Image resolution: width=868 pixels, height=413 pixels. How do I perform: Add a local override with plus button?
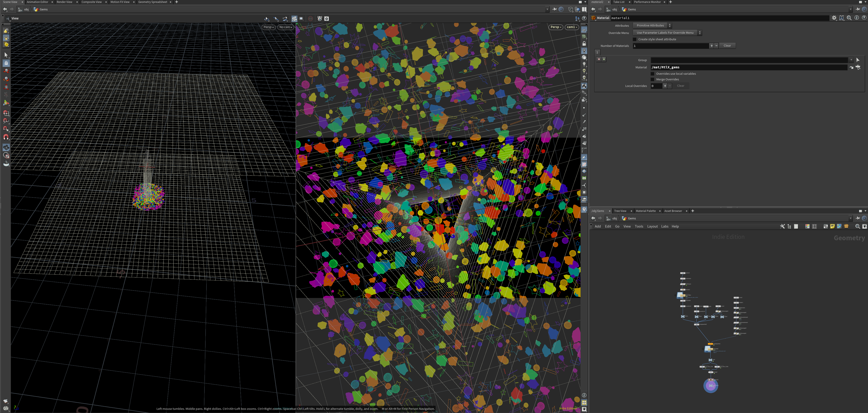pyautogui.click(x=665, y=86)
